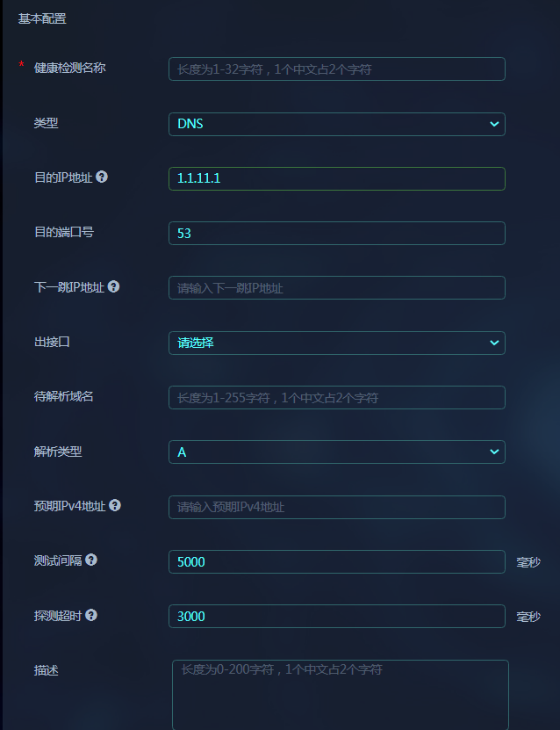The width and height of the screenshot is (560, 730).
Task: Click help icon next to 下一跳IP地址
Action: 113,286
